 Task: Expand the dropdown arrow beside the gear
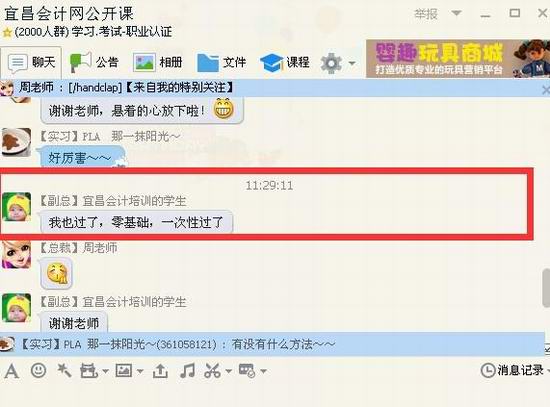click(x=352, y=64)
